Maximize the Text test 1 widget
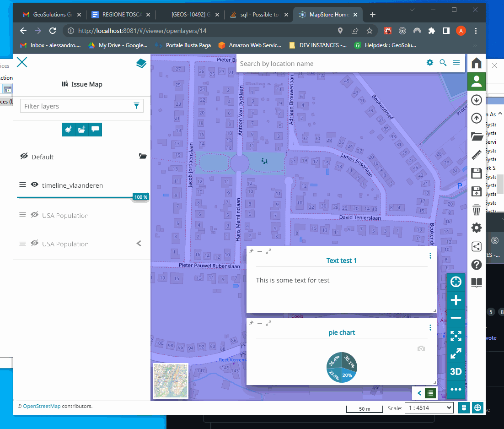The image size is (504, 429). [x=268, y=251]
